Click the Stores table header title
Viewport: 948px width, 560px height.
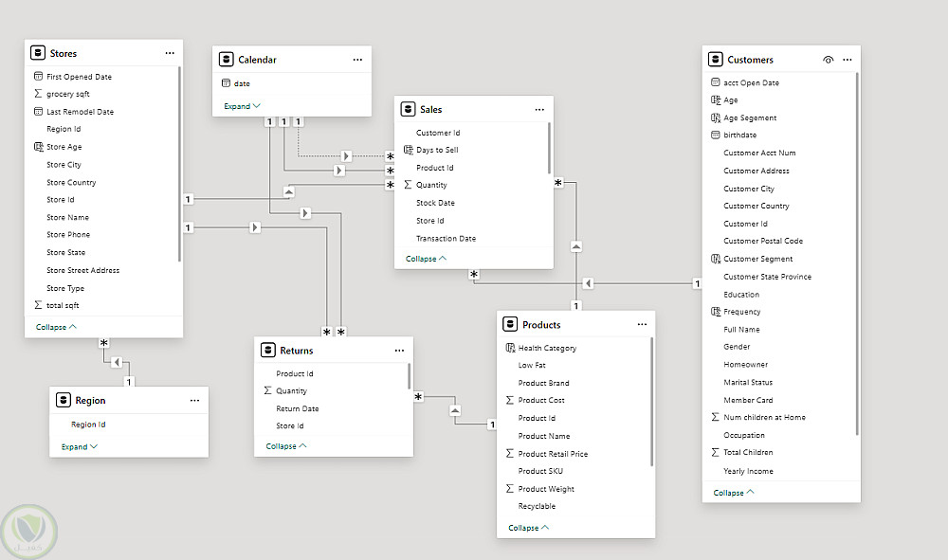point(63,54)
